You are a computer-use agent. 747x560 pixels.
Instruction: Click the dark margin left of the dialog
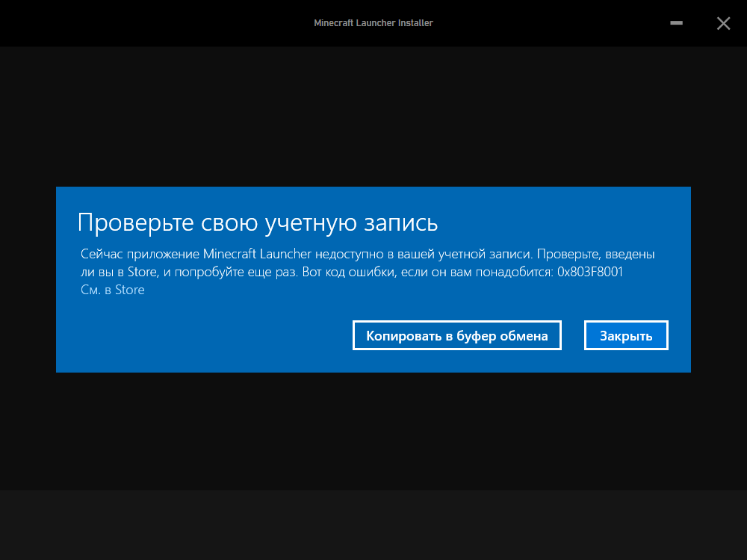[x=28, y=280]
